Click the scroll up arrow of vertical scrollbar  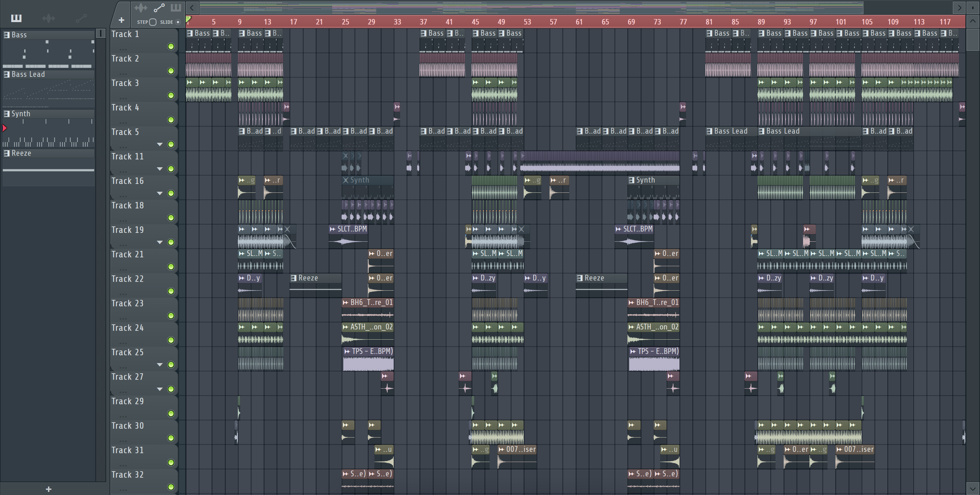973,21
